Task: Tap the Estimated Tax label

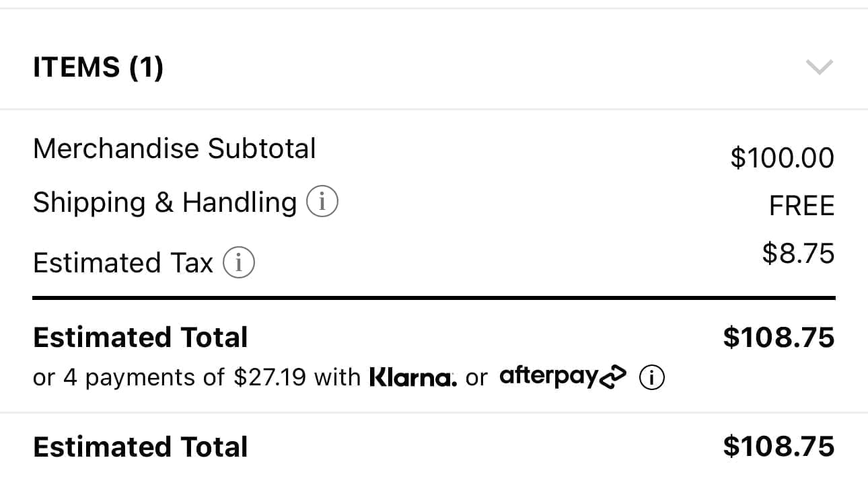Action: pos(123,263)
